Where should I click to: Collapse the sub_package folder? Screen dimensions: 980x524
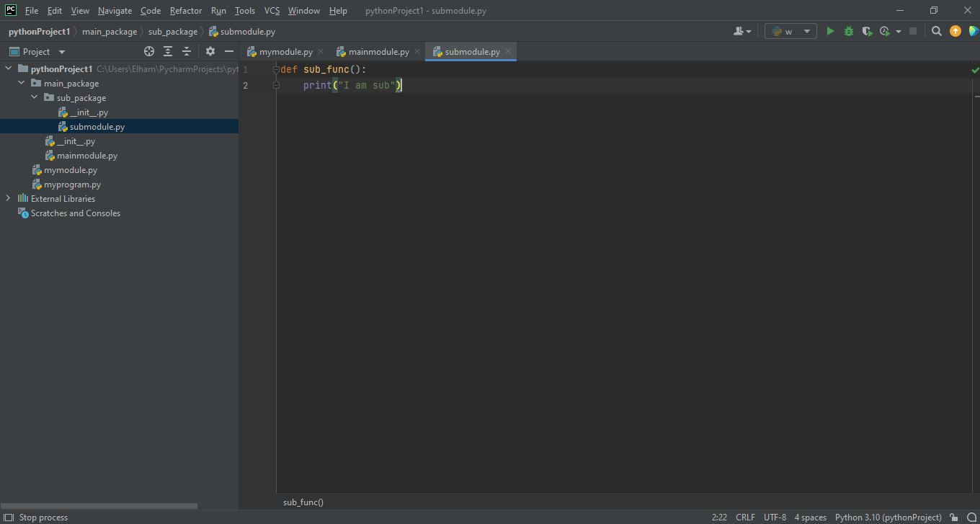(x=35, y=97)
